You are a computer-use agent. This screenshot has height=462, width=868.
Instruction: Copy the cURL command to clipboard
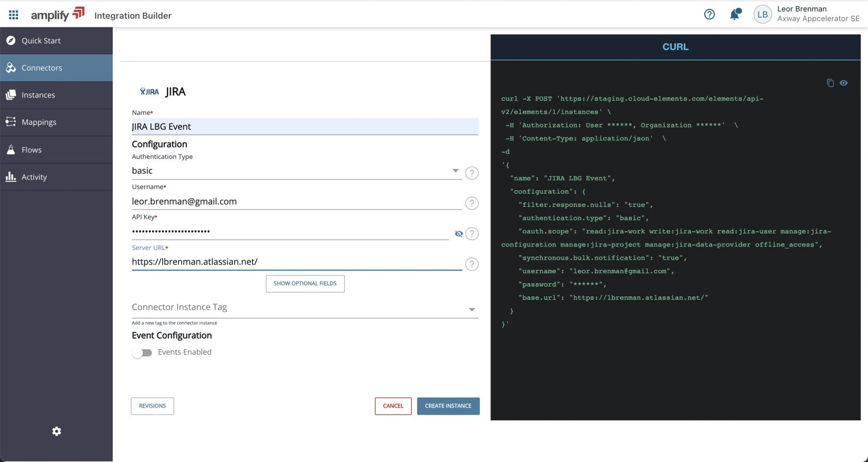coord(830,83)
